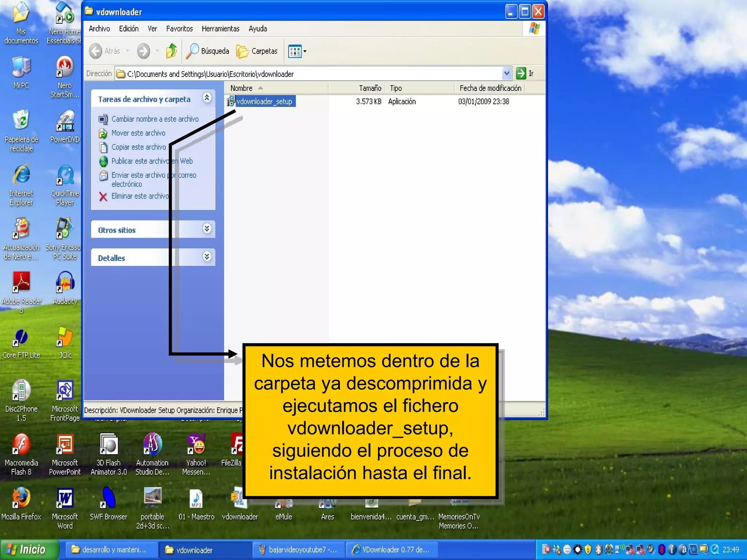This screenshot has height=560, width=747.
Task: Open the Mi PC desktop icon
Action: pos(21,72)
